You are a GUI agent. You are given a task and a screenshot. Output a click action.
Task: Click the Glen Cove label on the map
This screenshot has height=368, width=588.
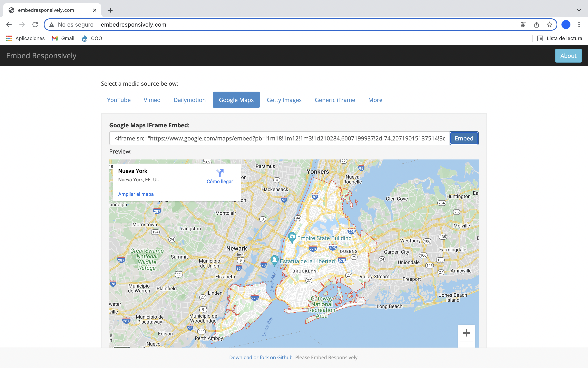(397, 199)
